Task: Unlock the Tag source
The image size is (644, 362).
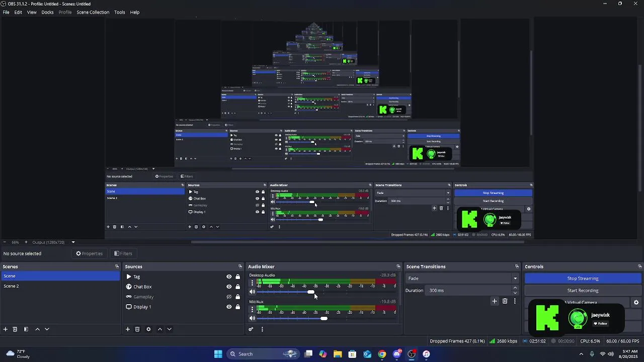Action: (237, 277)
